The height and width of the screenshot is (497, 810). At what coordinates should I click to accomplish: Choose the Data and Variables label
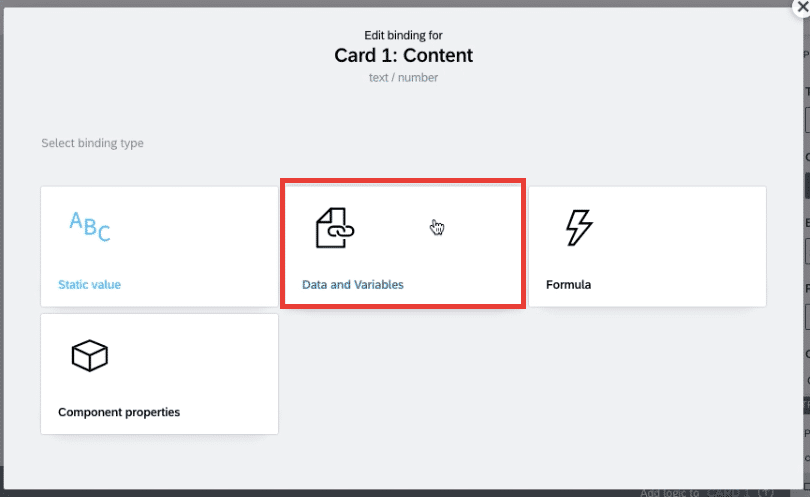tap(353, 285)
